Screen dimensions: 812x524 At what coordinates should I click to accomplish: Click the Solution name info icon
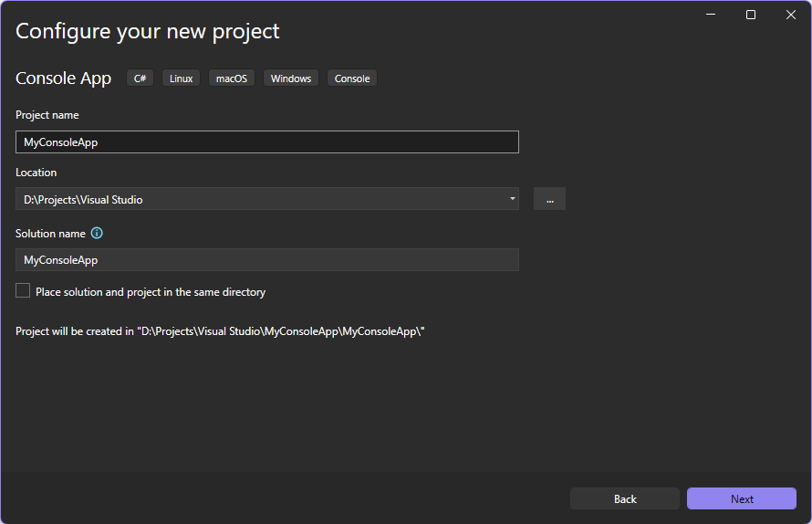tap(97, 233)
